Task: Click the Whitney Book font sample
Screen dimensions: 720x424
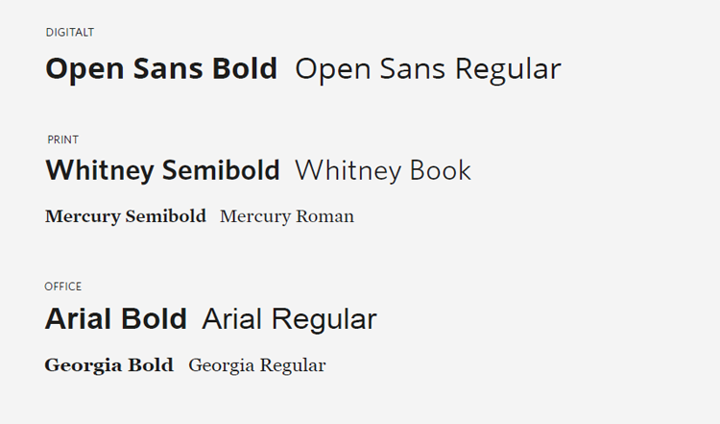Action: [x=383, y=171]
